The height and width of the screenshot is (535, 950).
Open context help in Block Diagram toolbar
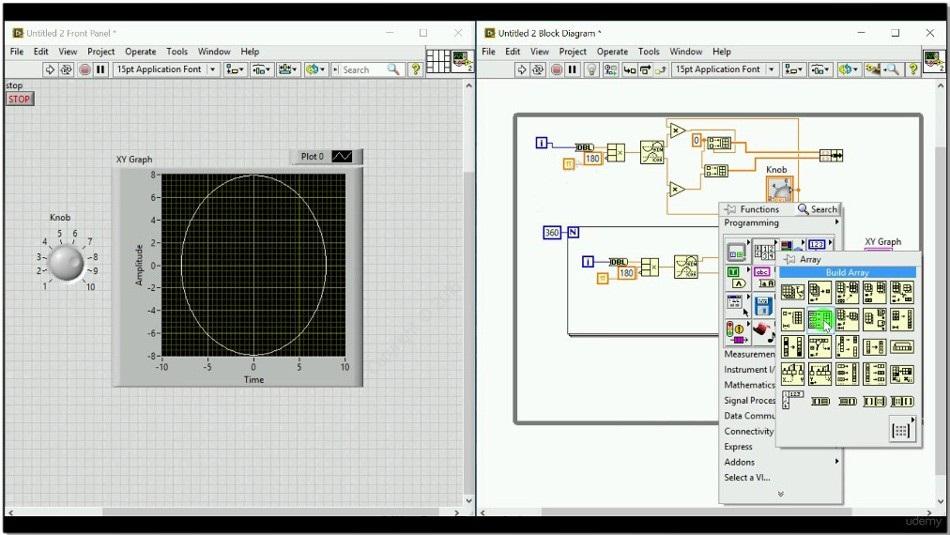point(913,70)
